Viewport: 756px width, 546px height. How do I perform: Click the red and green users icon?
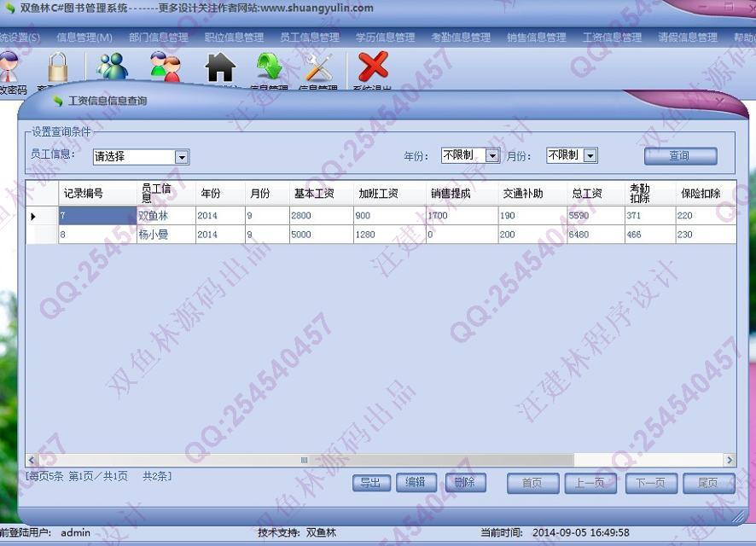pos(165,67)
